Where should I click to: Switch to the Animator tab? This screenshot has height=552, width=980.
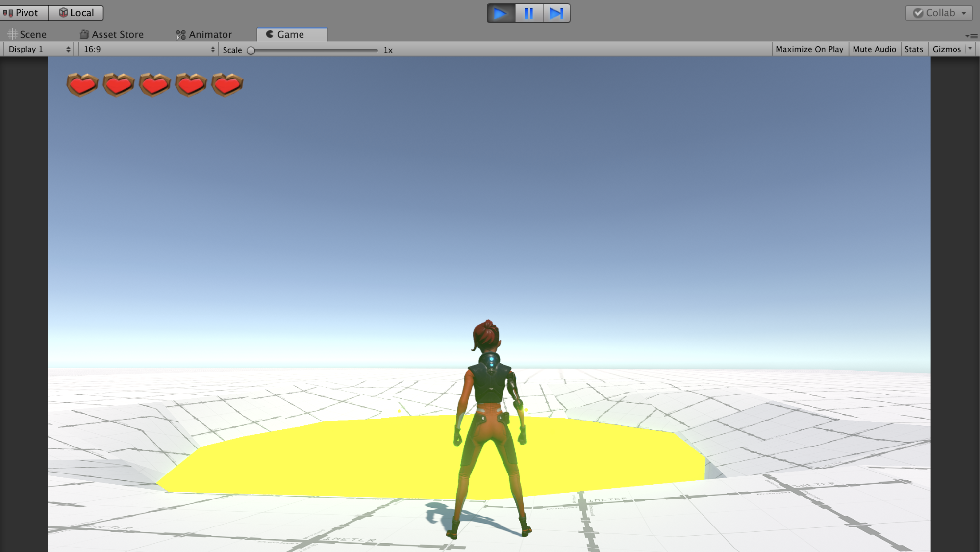tap(204, 34)
